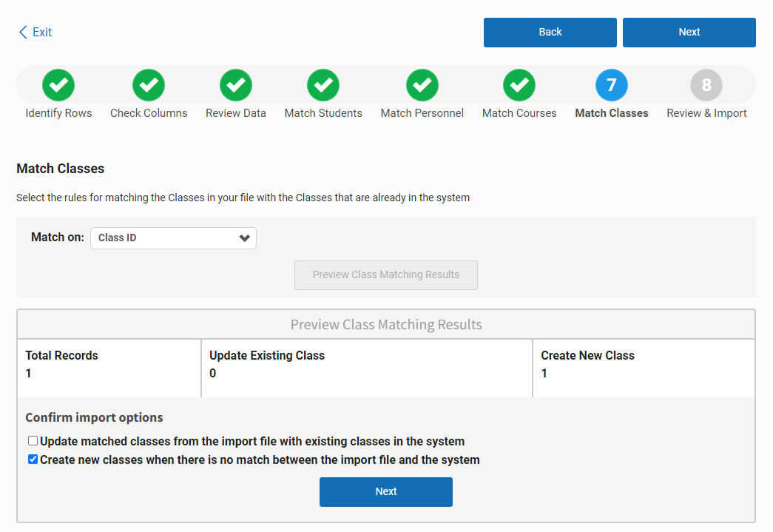Click the 'Select the rules for matching' instruction text
The image size is (773, 532).
click(x=243, y=198)
